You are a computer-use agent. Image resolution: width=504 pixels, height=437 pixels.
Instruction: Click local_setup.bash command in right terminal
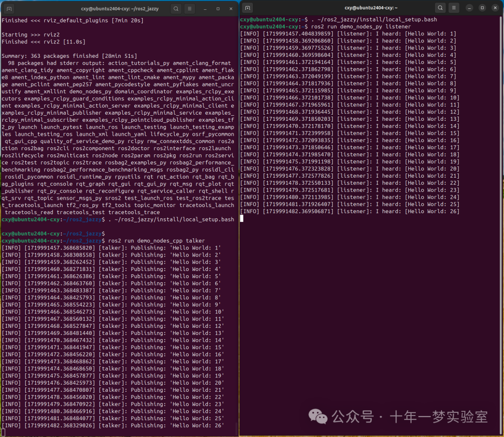[374, 20]
